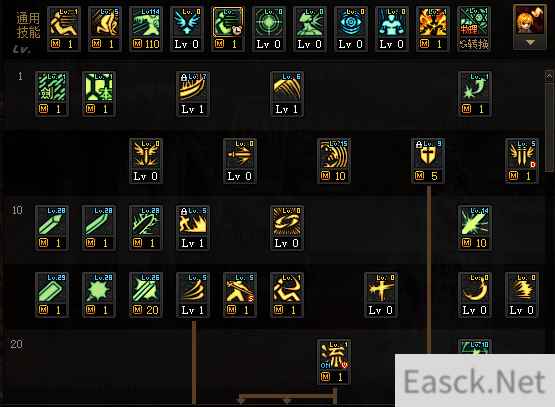Select the blue eye general skill
The image size is (555, 407).
pos(350,29)
